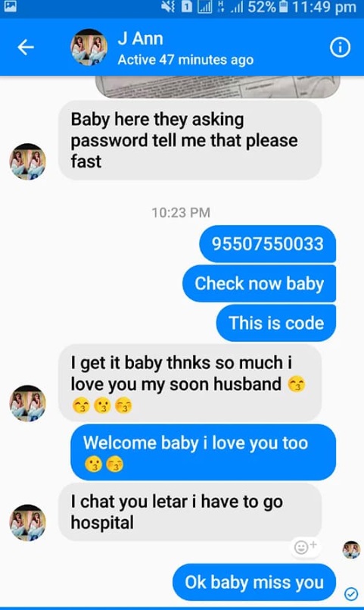Tap the 'Active 47 minutes ago' status

(185, 60)
